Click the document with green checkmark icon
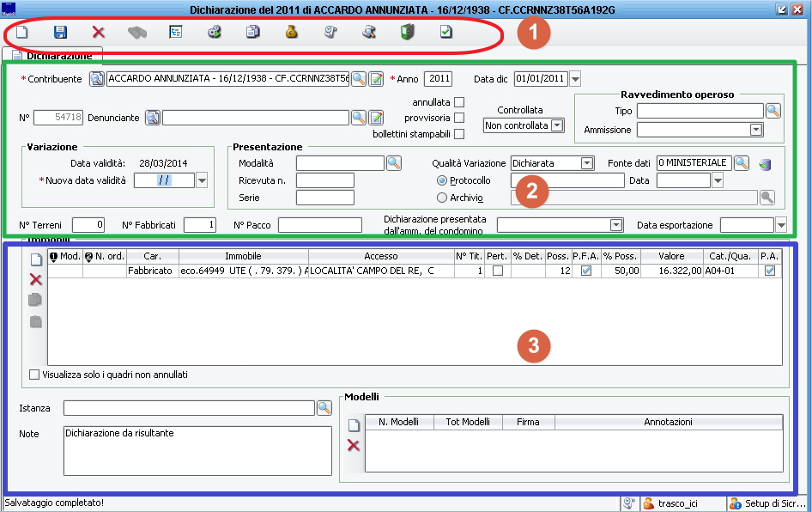 click(445, 33)
